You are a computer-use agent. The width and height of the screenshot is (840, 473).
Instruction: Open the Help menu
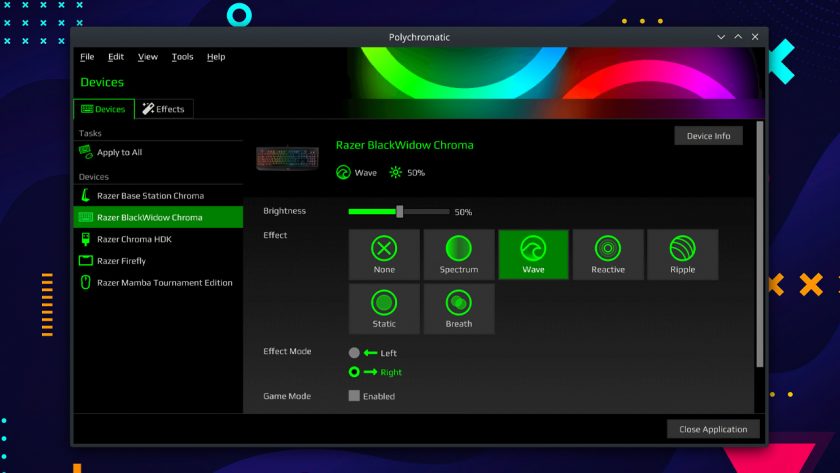tap(216, 57)
